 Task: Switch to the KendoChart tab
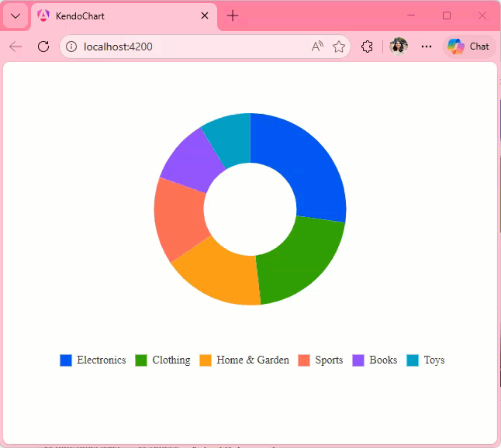click(116, 16)
